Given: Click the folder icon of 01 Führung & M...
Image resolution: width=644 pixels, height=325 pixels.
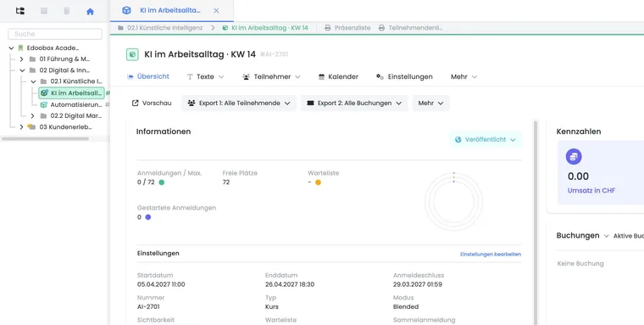Looking at the screenshot, I should click(32, 59).
